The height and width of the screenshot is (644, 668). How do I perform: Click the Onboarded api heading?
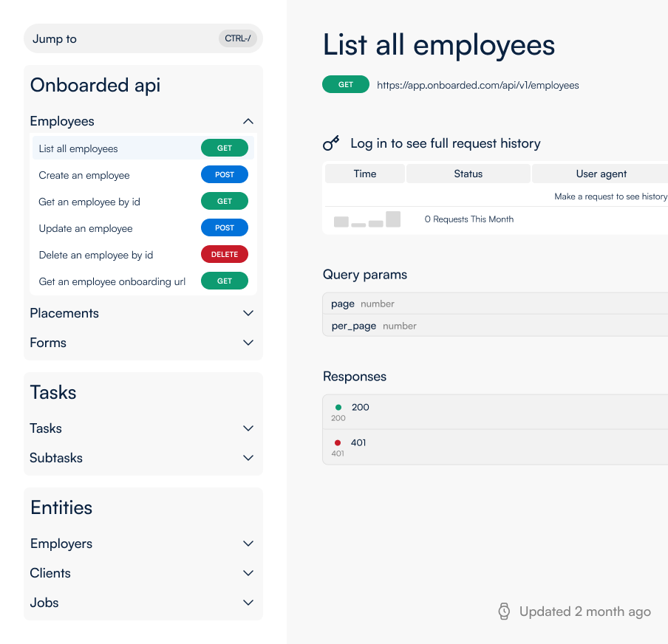tap(95, 85)
